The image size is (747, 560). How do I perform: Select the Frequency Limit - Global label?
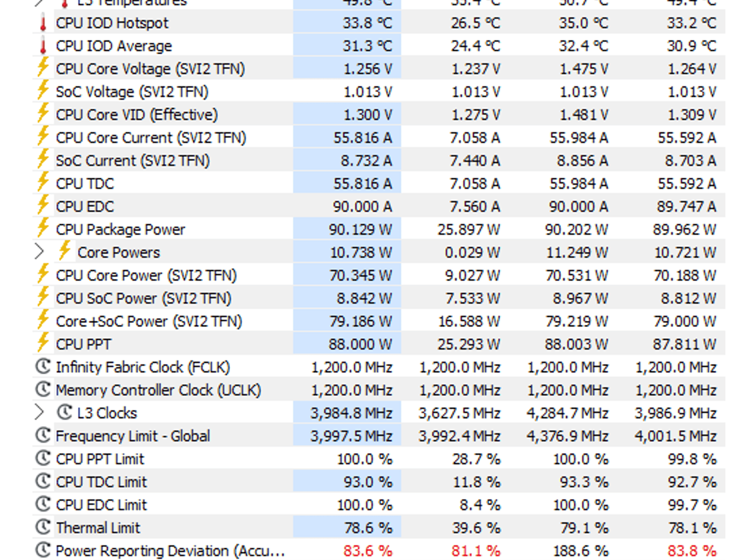tap(133, 436)
